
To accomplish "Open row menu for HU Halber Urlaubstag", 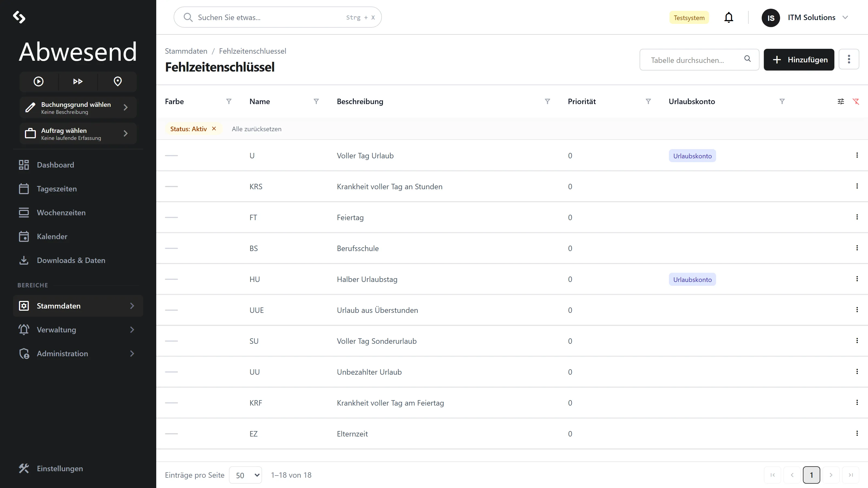I will [857, 279].
